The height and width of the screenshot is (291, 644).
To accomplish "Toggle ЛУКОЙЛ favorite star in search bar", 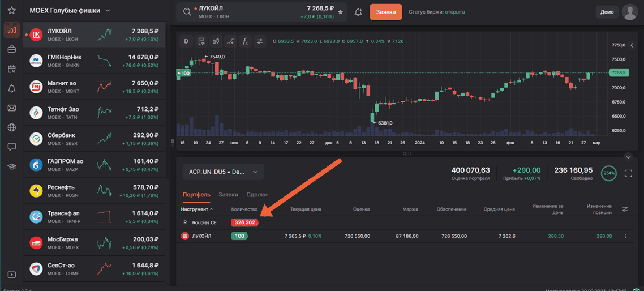I will (x=340, y=12).
